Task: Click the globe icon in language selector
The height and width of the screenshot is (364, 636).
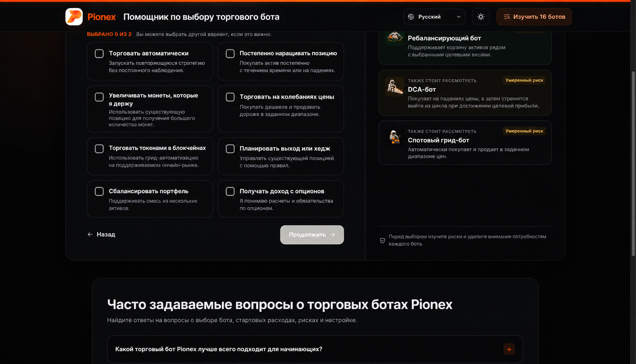Action: coord(411,17)
